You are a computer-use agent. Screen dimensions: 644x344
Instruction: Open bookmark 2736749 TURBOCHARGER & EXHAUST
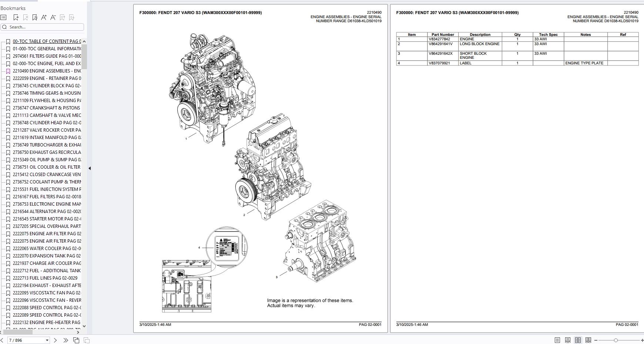(47, 145)
